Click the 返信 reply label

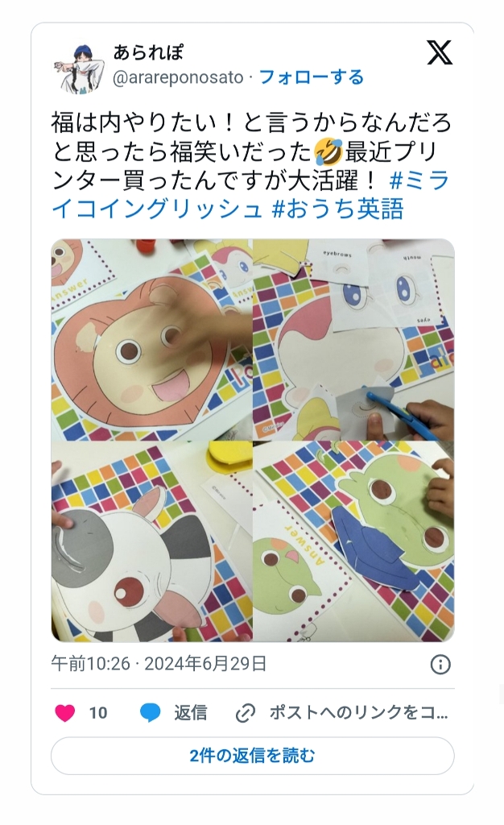(191, 713)
